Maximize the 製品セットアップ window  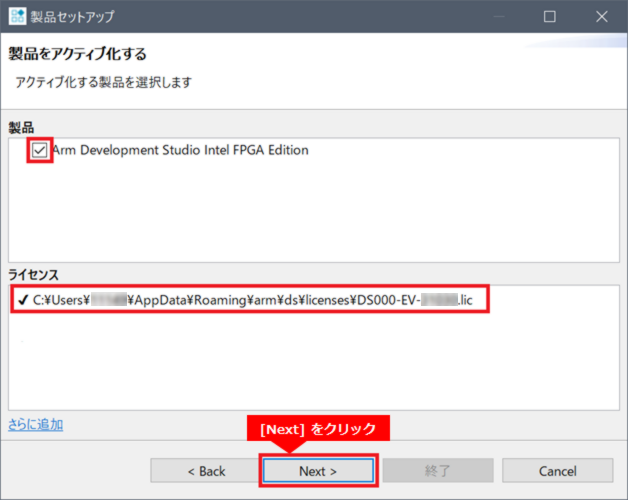(550, 16)
